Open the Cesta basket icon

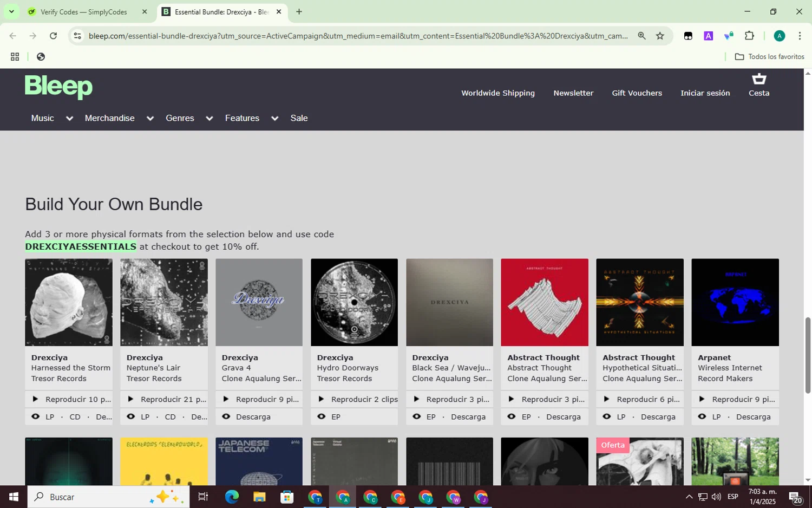click(759, 80)
